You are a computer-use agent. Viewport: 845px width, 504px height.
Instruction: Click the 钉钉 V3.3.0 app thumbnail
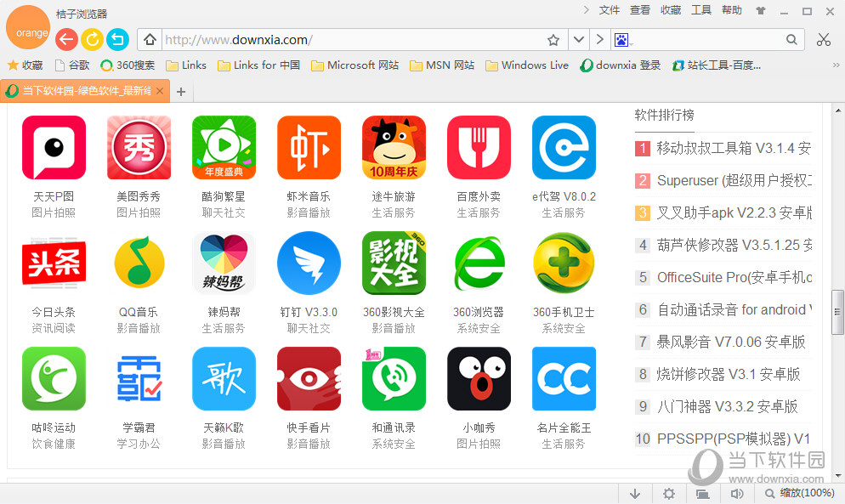coord(309,263)
